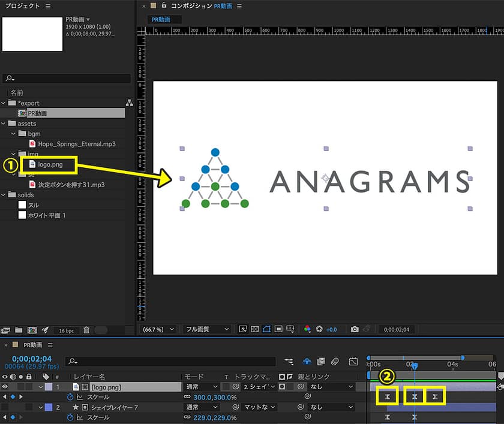
Task: Collapse the assets folder
Action: [x=5, y=124]
